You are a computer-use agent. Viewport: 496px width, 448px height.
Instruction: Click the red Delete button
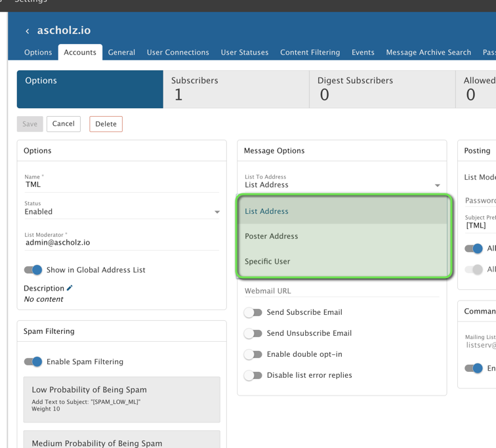(x=106, y=124)
